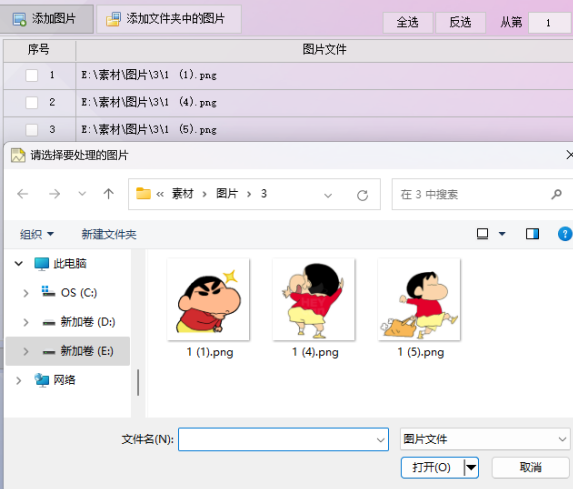Select path E:\素材\图片\3\1 (1).png row
This screenshot has height=489, width=574.
click(288, 75)
